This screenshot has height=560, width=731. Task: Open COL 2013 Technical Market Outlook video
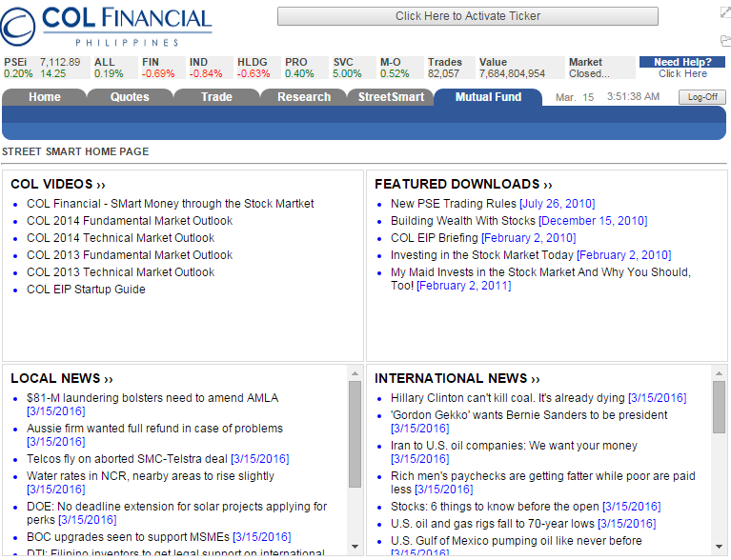pyautogui.click(x=120, y=272)
